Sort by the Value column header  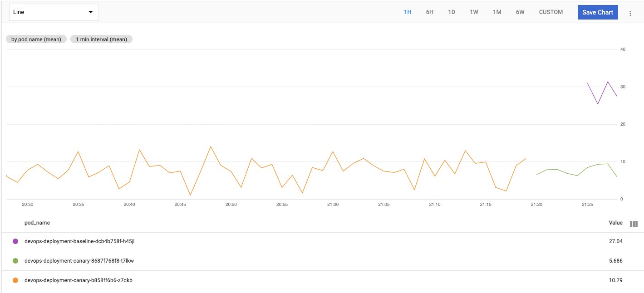point(615,223)
